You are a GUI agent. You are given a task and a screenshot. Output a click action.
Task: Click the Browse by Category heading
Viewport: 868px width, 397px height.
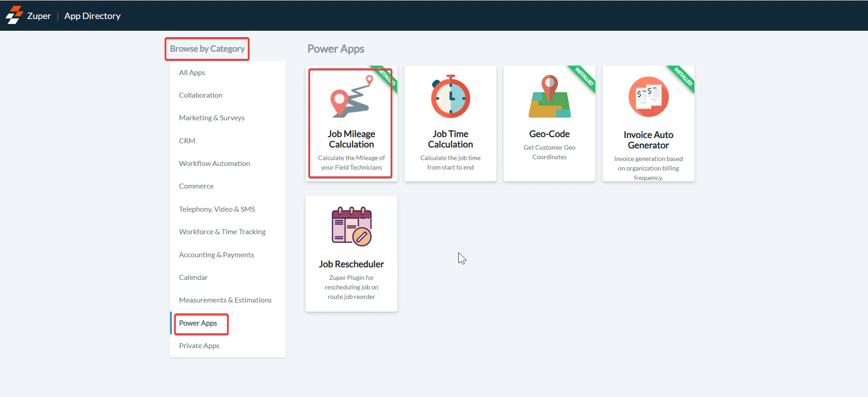point(208,48)
